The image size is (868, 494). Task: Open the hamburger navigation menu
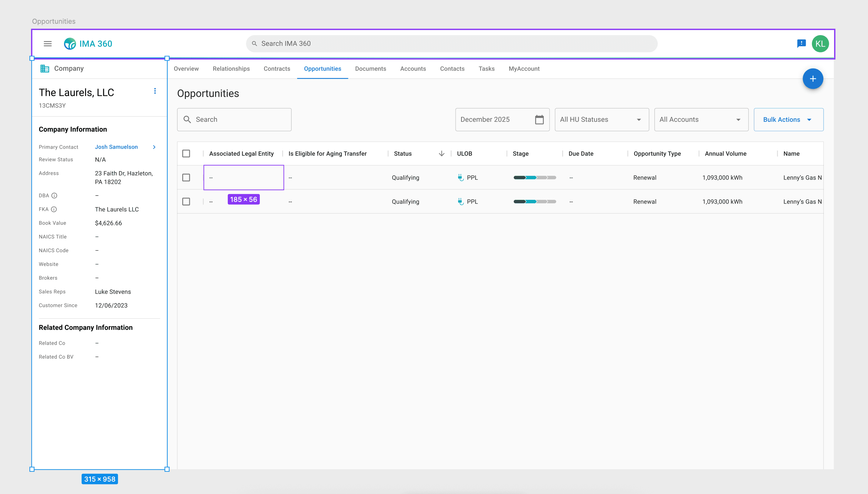pyautogui.click(x=47, y=44)
